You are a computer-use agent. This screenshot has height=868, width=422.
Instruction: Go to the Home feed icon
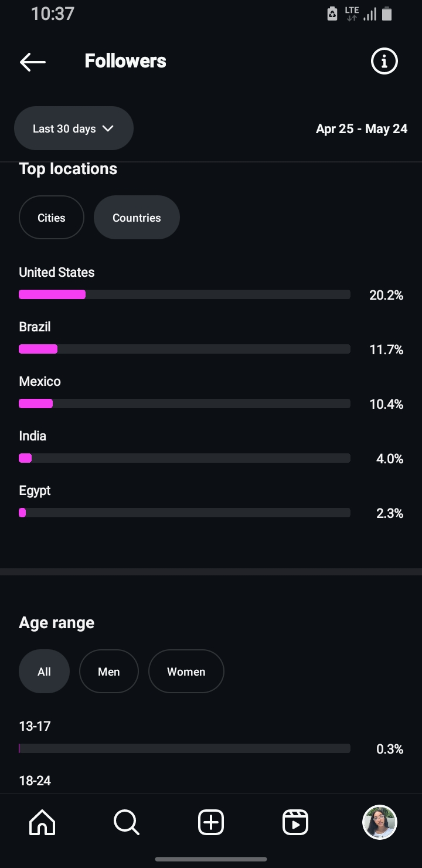[x=42, y=822]
